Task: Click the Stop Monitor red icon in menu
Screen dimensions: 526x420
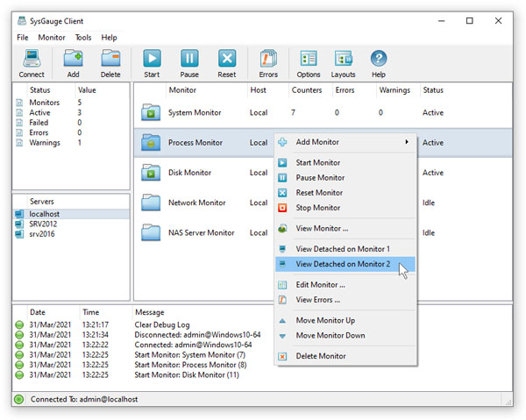Action: pos(282,208)
